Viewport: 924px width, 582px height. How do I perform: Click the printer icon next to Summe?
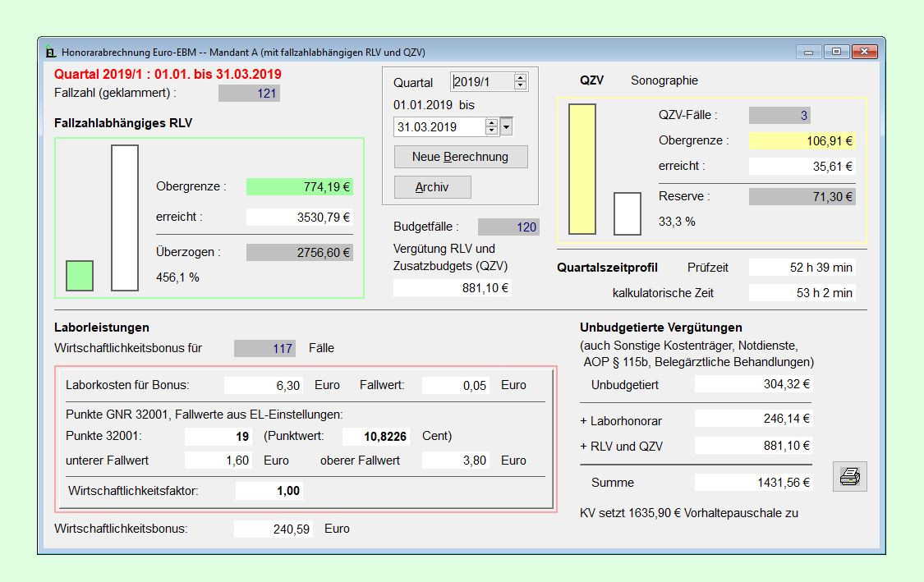(x=849, y=477)
